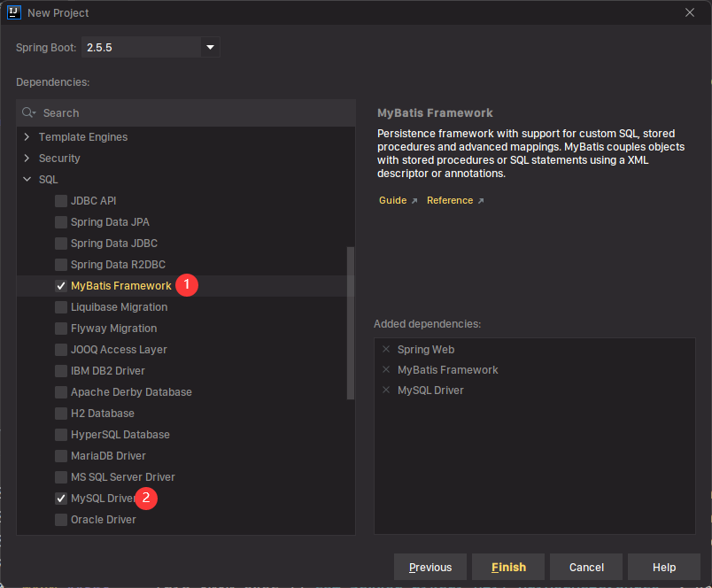Click the dependencies Search field
The height and width of the screenshot is (588, 712).
coord(186,112)
